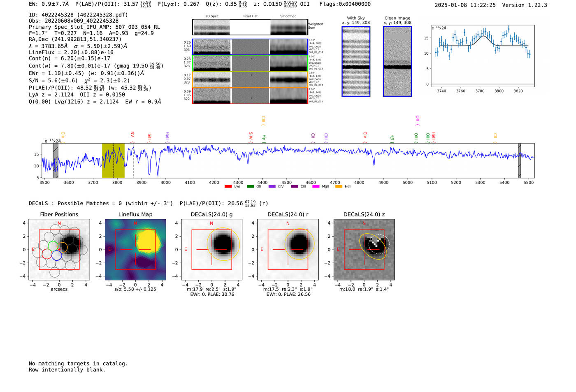Click the 'EWr: 0, PLAE: 30.76' caption
The width and height of the screenshot is (576, 392).
point(212,295)
